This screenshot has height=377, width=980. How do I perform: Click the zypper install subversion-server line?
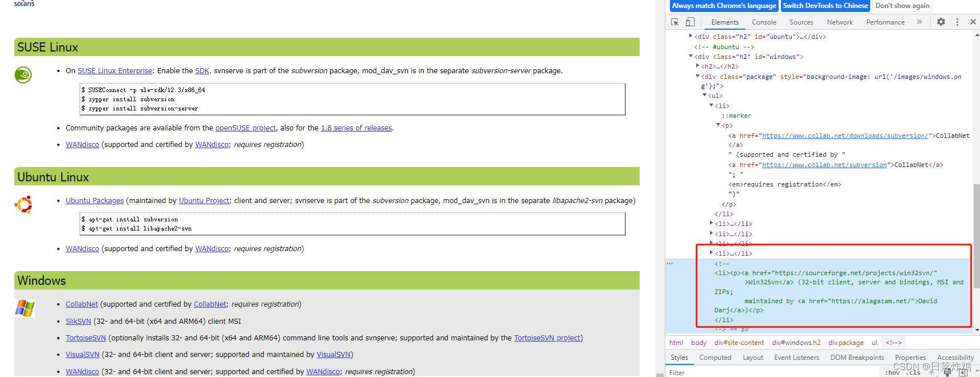coord(140,108)
